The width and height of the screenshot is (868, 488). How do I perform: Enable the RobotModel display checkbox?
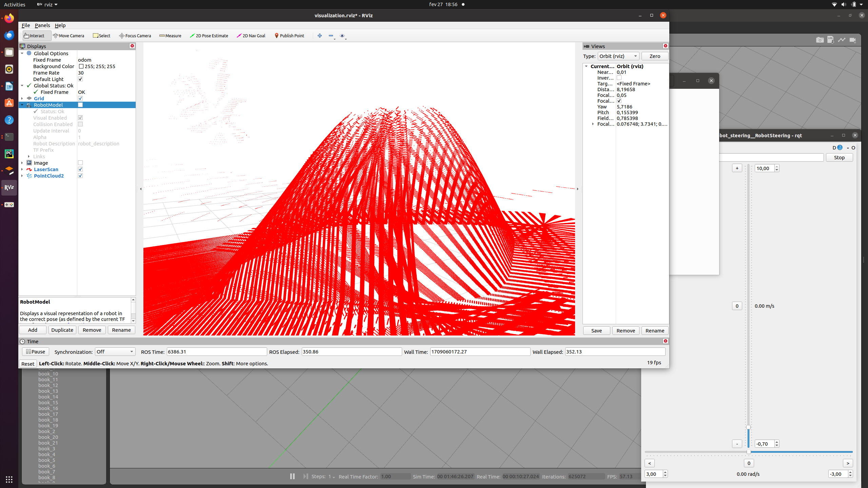(80, 105)
